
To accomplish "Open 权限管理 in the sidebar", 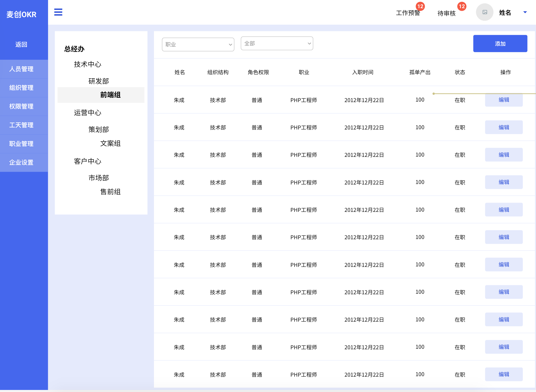I will click(x=21, y=106).
